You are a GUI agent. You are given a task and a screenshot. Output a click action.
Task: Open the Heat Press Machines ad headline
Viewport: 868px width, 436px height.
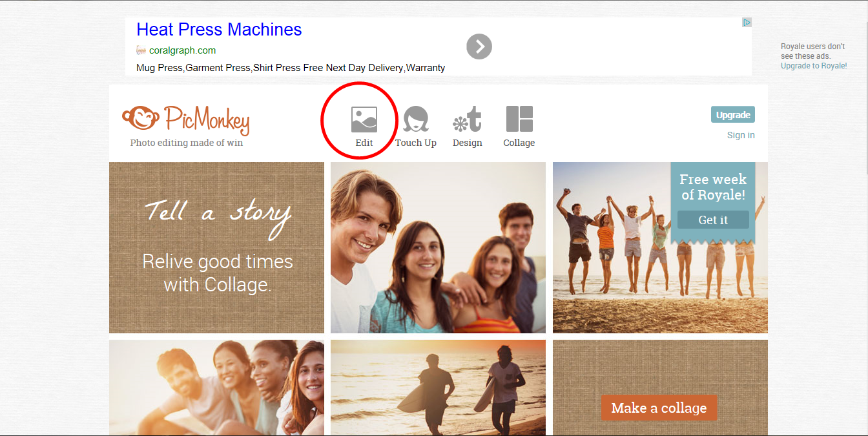click(x=219, y=30)
